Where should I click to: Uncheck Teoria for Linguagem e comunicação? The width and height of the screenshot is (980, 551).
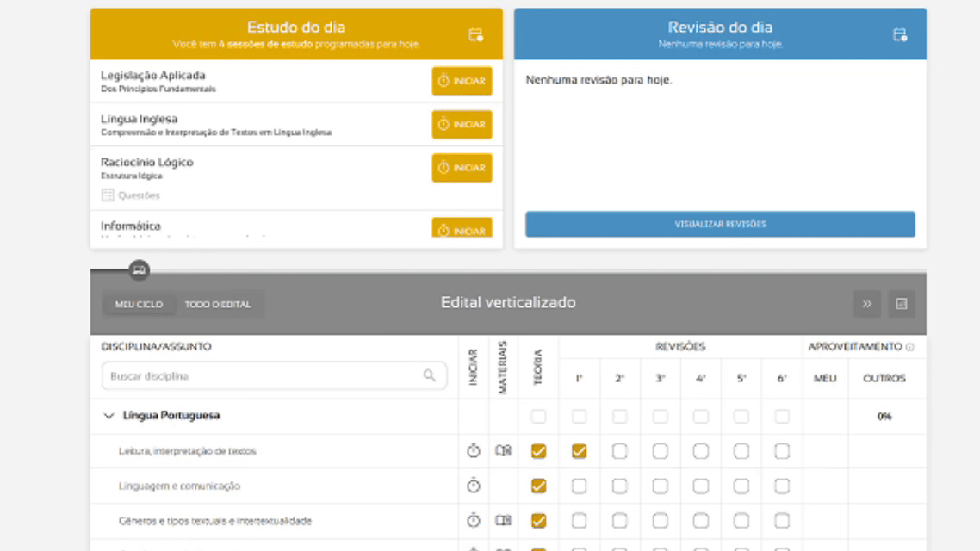point(538,486)
